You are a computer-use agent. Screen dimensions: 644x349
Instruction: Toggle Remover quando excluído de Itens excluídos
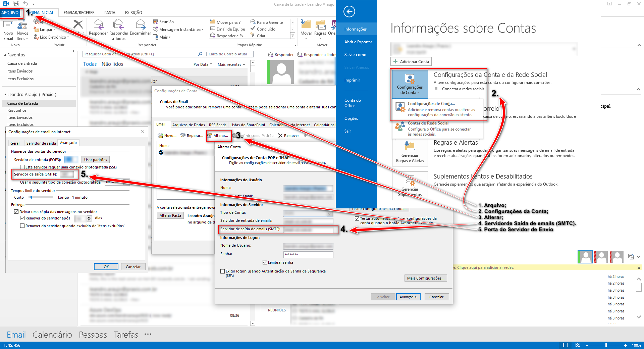tap(22, 226)
